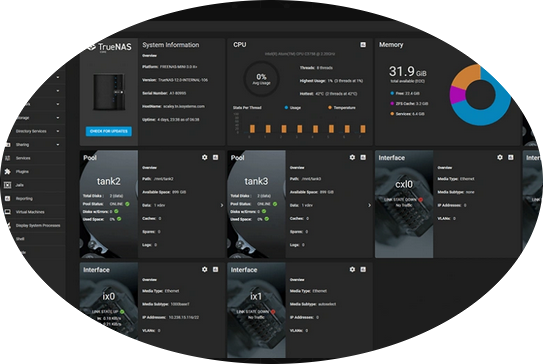Viewport: 543px width, 364px height.
Task: Click the HostName line in System Information
Action: point(173,106)
